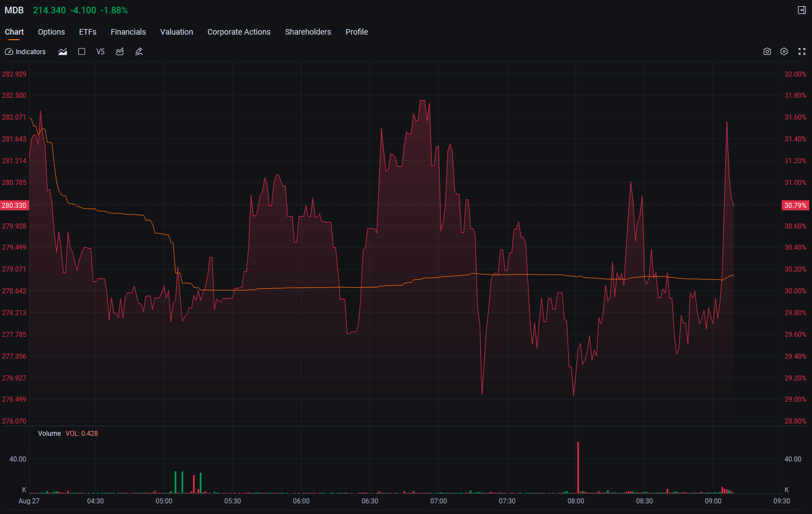Click the 06:00 time axis label
Viewport: 812px width, 514px height.
tap(301, 501)
